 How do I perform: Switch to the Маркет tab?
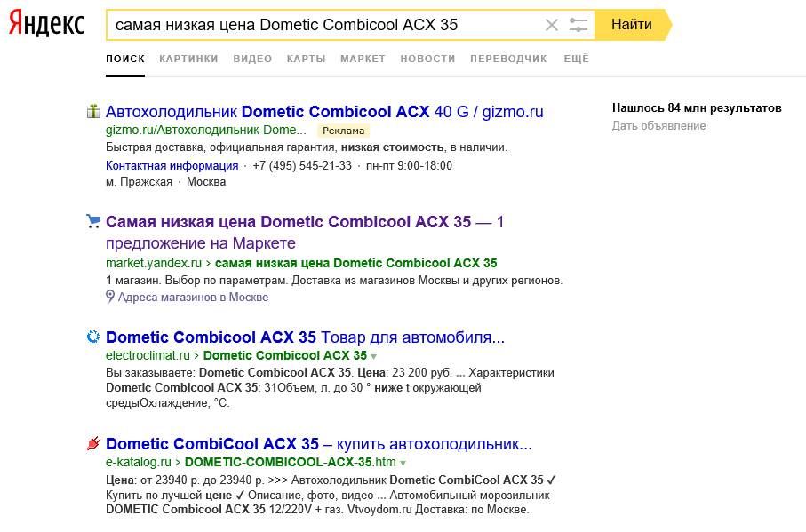pos(363,59)
